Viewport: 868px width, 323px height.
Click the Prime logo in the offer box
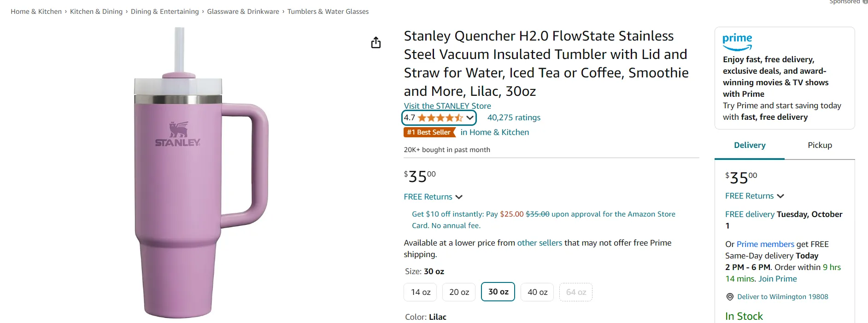coord(737,41)
